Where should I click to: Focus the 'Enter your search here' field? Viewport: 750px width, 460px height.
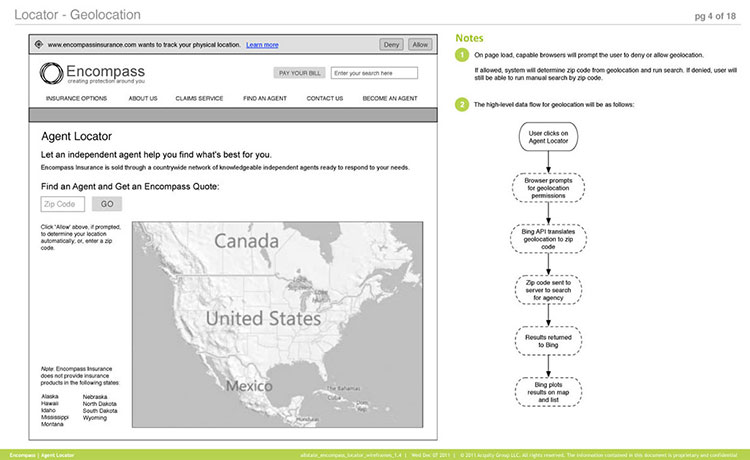(x=374, y=73)
